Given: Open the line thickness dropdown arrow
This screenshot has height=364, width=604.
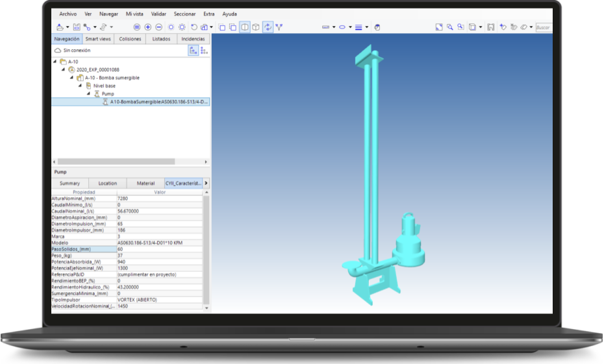Looking at the screenshot, I should pos(368,27).
